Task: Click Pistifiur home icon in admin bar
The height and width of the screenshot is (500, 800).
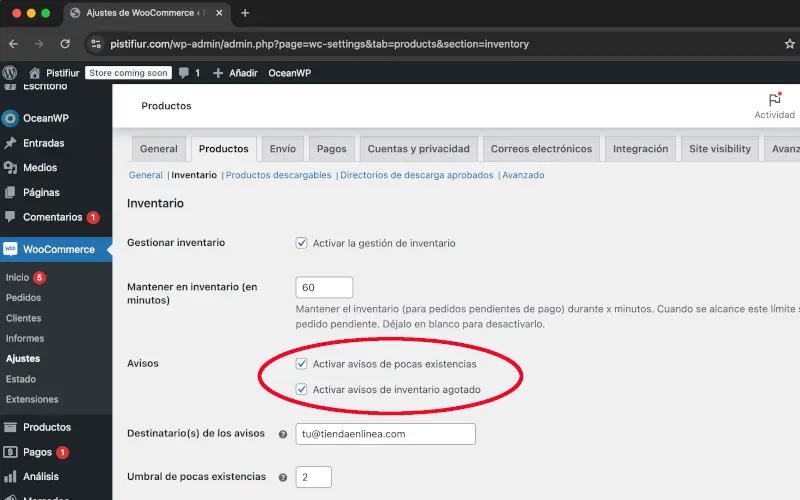Action: pos(35,73)
